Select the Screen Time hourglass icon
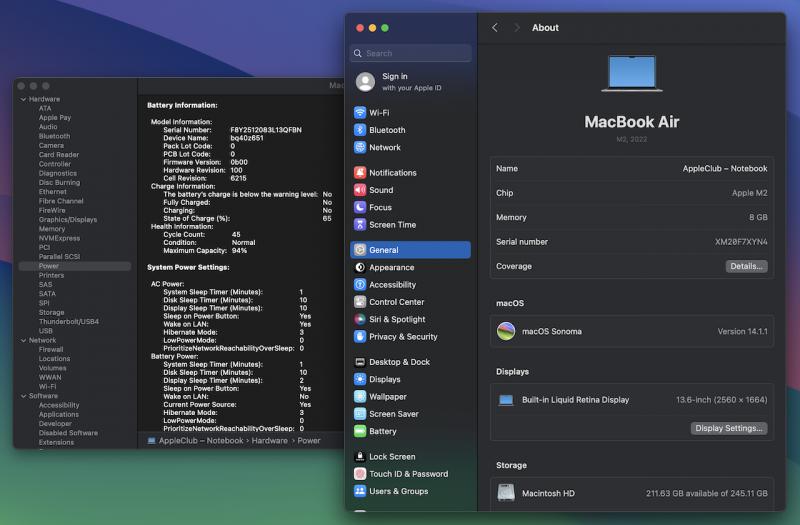The image size is (800, 525). pos(360,224)
